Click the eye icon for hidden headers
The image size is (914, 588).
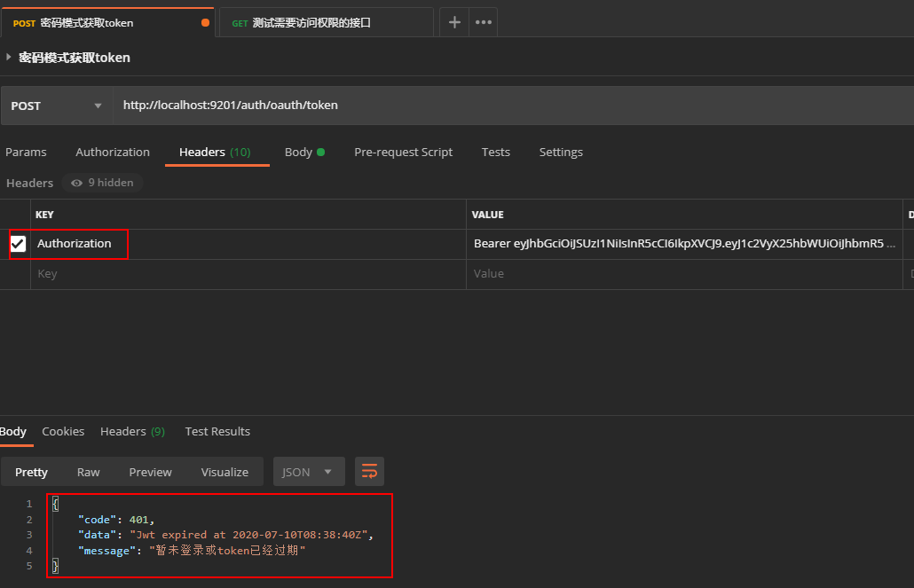coord(76,183)
